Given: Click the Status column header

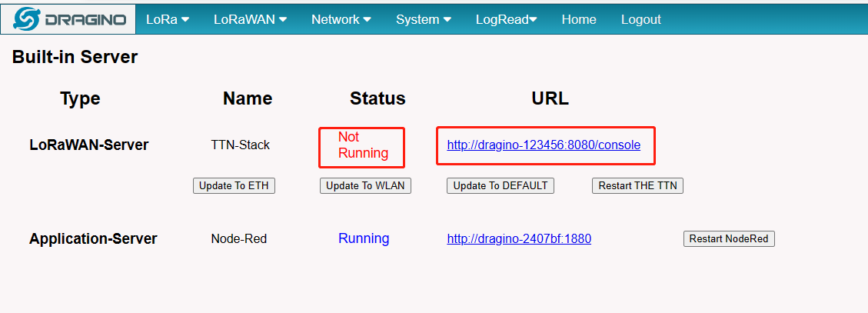Looking at the screenshot, I should [377, 98].
